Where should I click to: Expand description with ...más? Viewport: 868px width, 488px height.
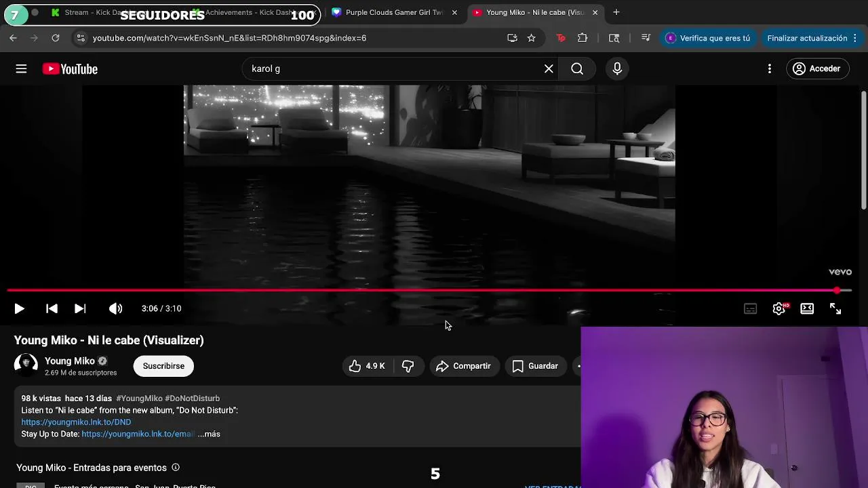pyautogui.click(x=209, y=434)
